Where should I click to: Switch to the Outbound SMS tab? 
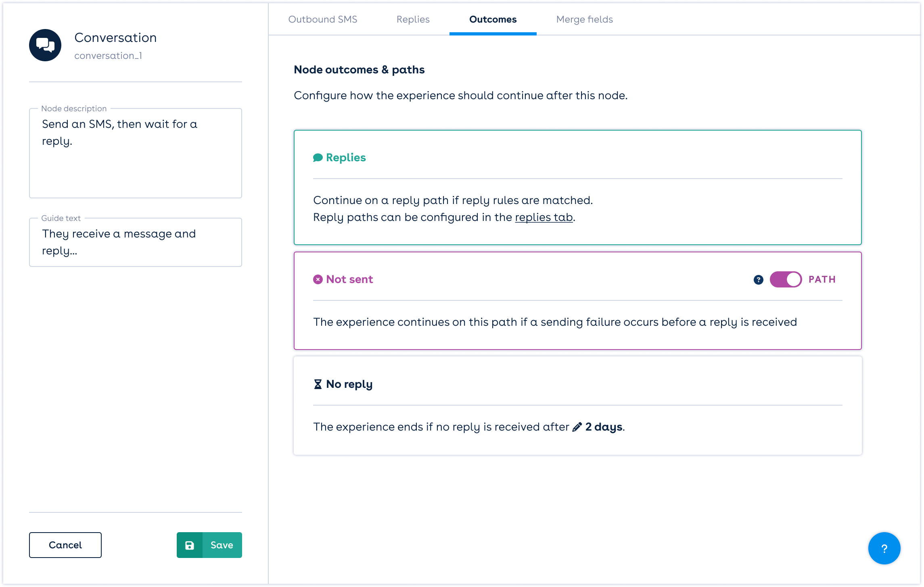(323, 19)
